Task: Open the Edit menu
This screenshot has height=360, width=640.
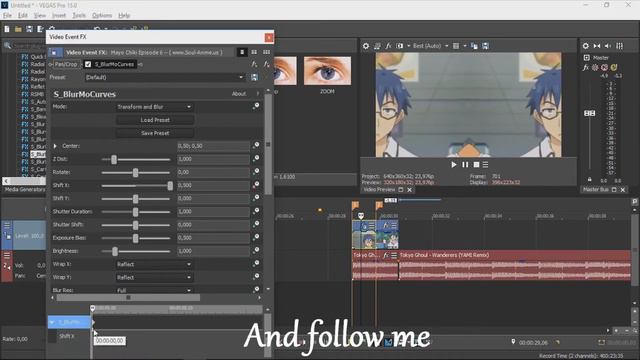Action: point(22,16)
